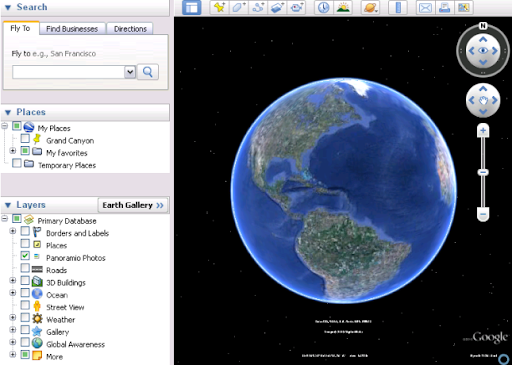Uncheck the My Favorites folder checkbox
Image resolution: width=512 pixels, height=365 pixels.
coord(25,150)
